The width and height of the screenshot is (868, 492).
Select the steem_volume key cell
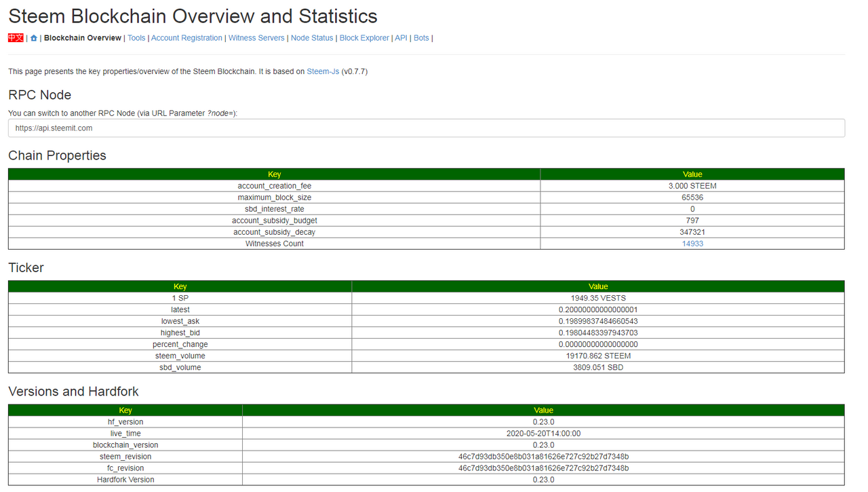coord(180,356)
